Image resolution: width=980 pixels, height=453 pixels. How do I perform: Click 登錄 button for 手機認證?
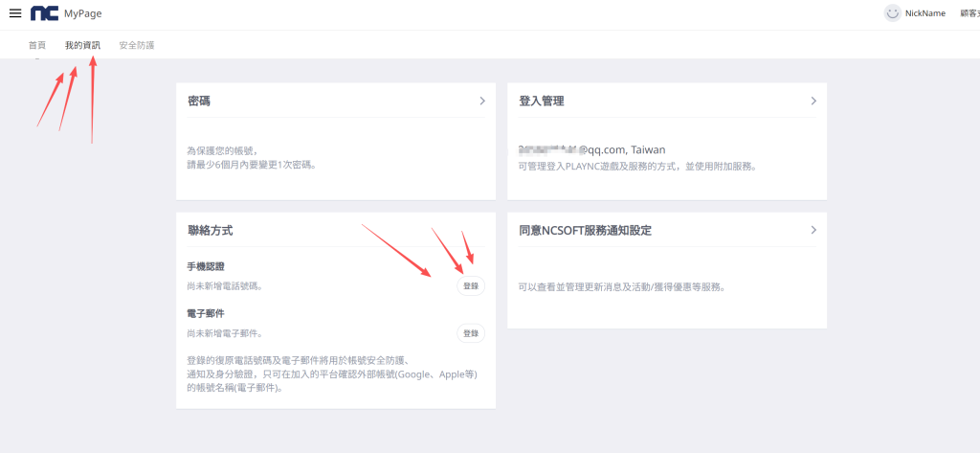(470, 285)
